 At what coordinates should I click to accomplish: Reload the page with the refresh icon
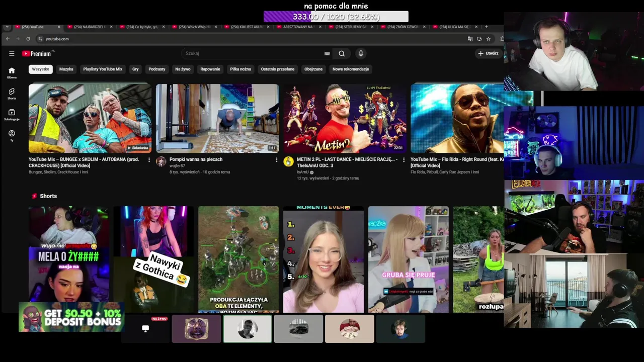[x=28, y=39]
